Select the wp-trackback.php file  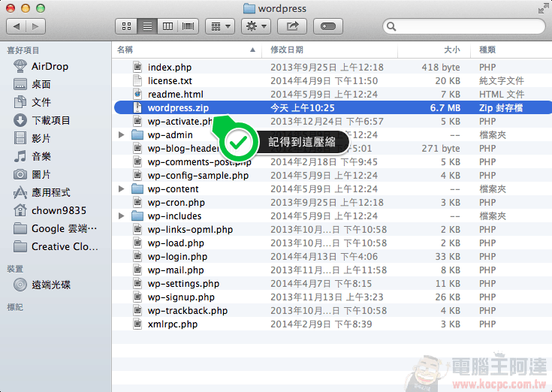coord(332,311)
